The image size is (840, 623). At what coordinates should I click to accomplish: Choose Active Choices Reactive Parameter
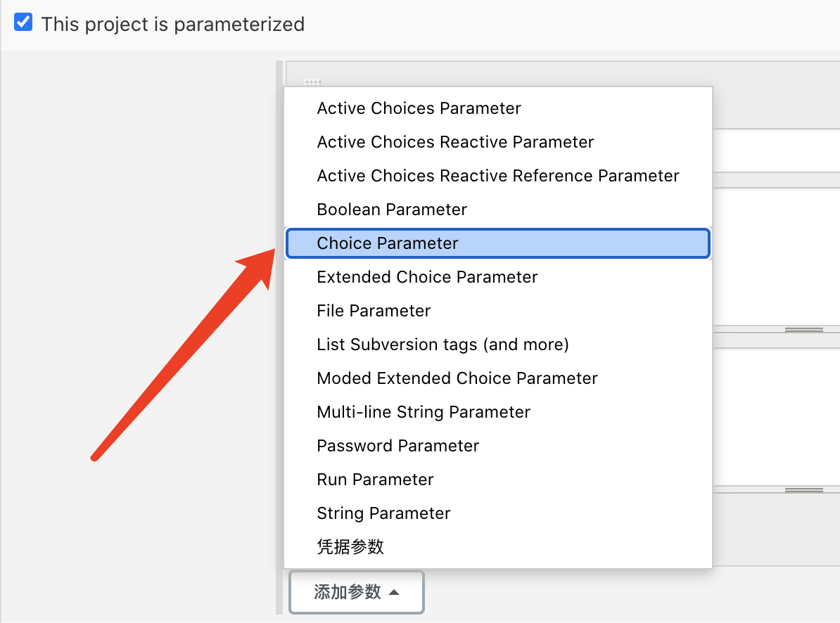tap(455, 142)
